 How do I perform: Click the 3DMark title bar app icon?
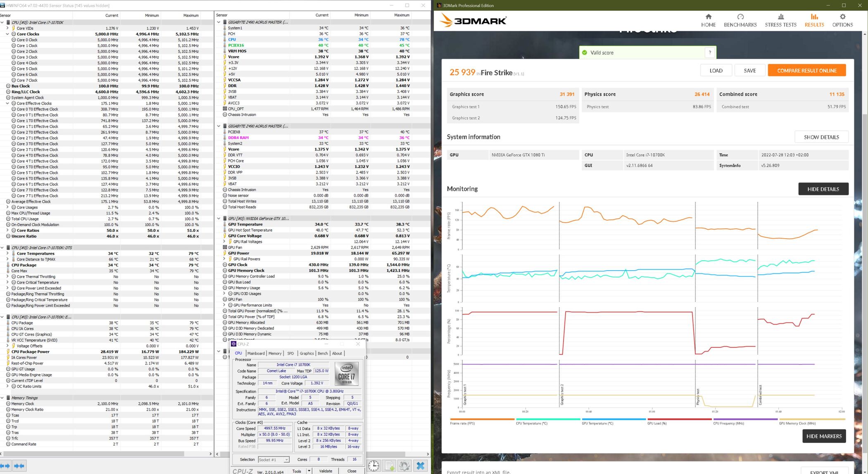pyautogui.click(x=439, y=5)
